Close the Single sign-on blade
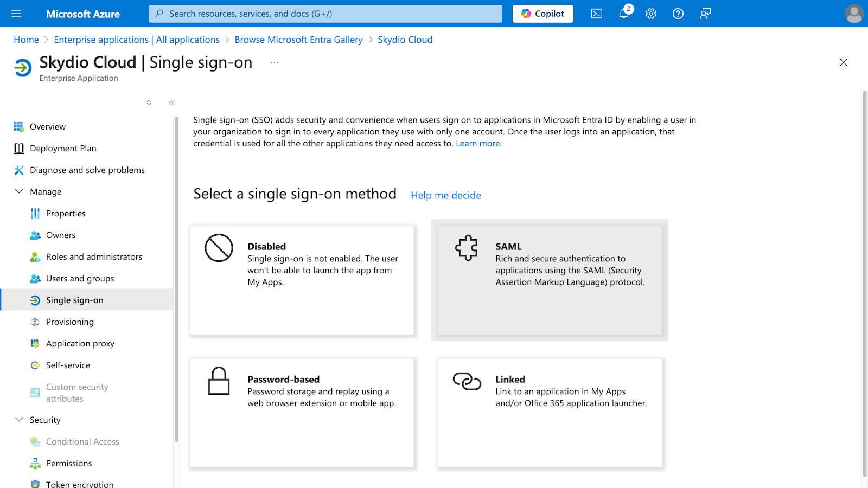This screenshot has width=868, height=488. pyautogui.click(x=843, y=62)
